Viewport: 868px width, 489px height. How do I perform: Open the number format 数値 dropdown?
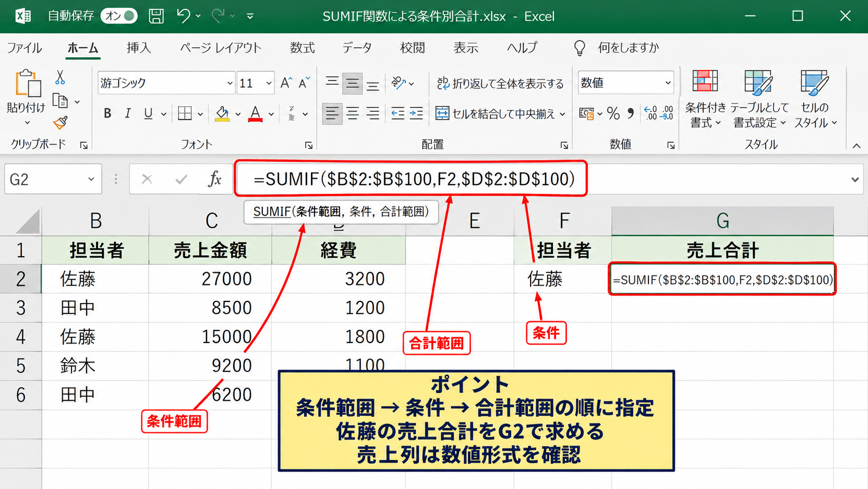tap(668, 83)
